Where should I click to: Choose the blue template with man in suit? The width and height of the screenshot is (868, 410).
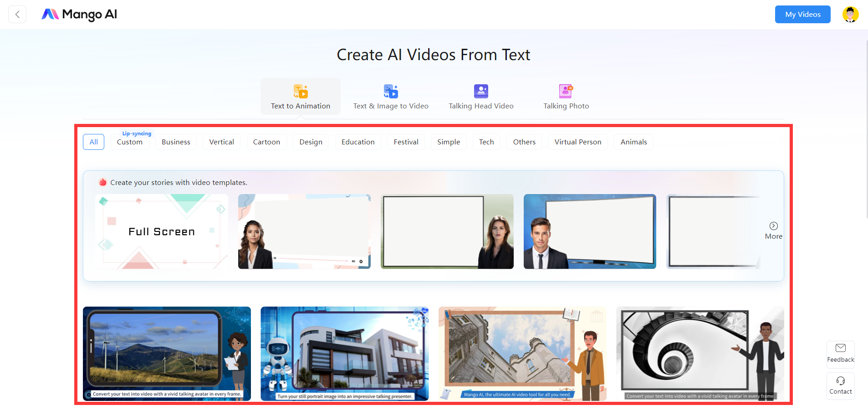pyautogui.click(x=590, y=231)
